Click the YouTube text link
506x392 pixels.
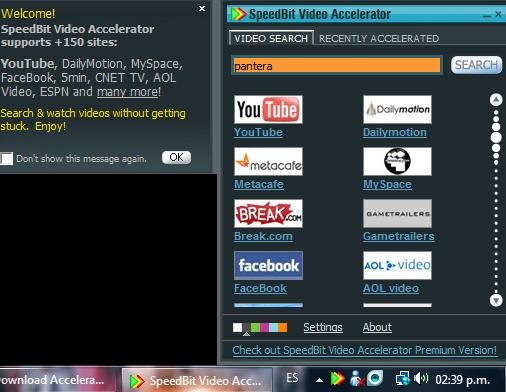tap(258, 132)
